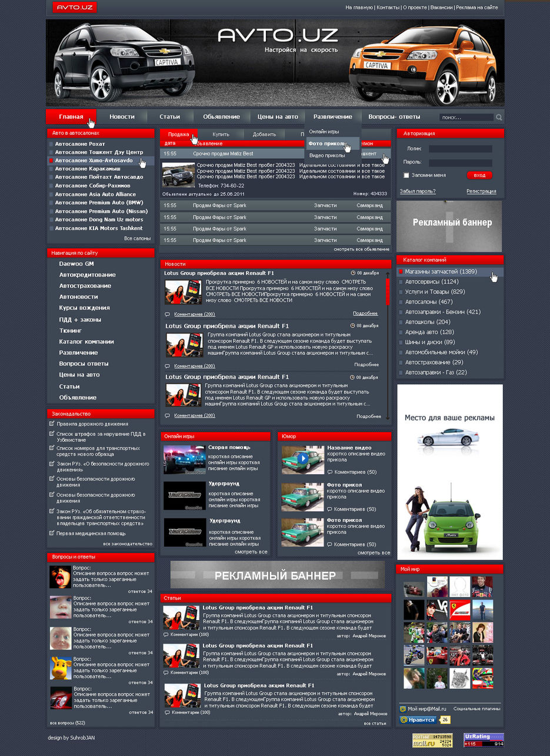Go to Главная in main navigation bar
The height and width of the screenshot is (756, 550).
pyautogui.click(x=71, y=116)
